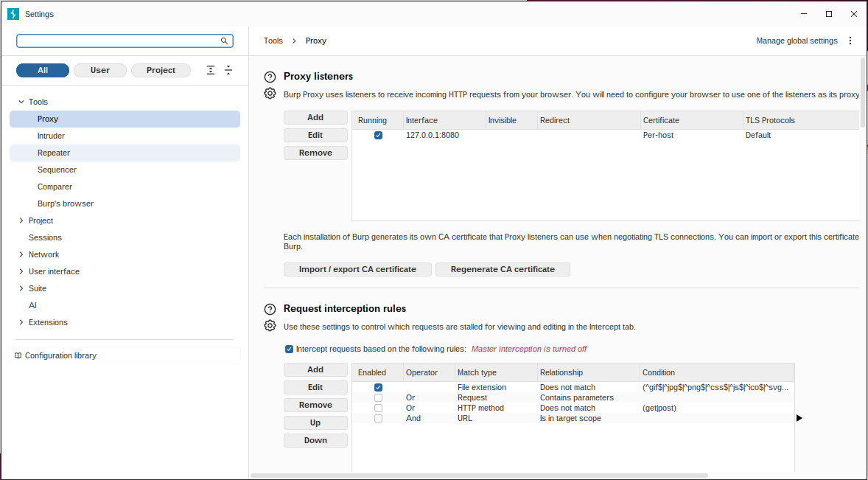Expand the User interface tree node
Viewport: 868px width, 480px height.
[x=21, y=271]
